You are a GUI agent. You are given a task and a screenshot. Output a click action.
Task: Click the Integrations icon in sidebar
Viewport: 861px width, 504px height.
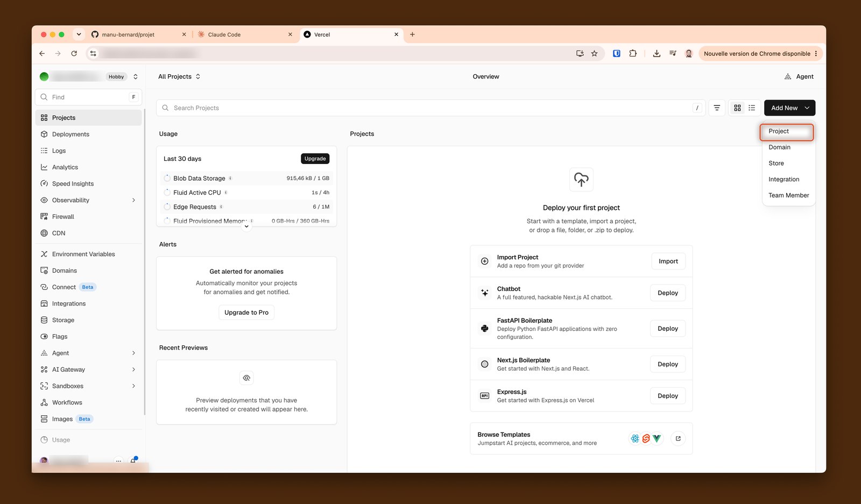pos(44,303)
